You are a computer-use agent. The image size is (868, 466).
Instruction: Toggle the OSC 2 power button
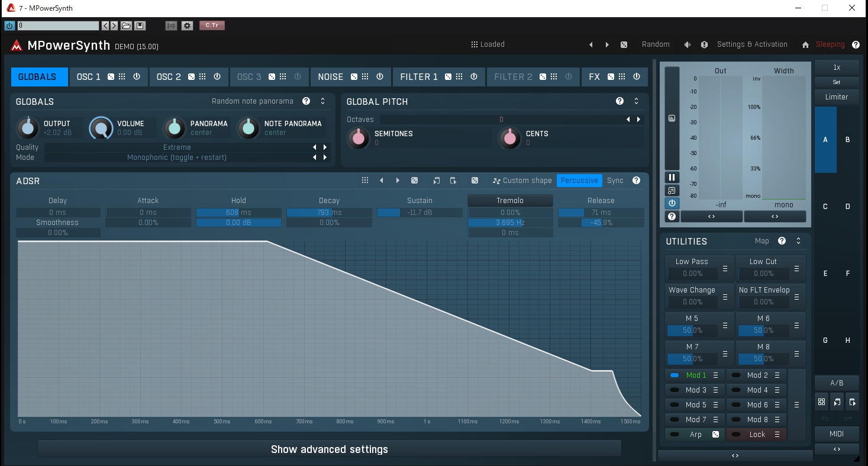[217, 77]
